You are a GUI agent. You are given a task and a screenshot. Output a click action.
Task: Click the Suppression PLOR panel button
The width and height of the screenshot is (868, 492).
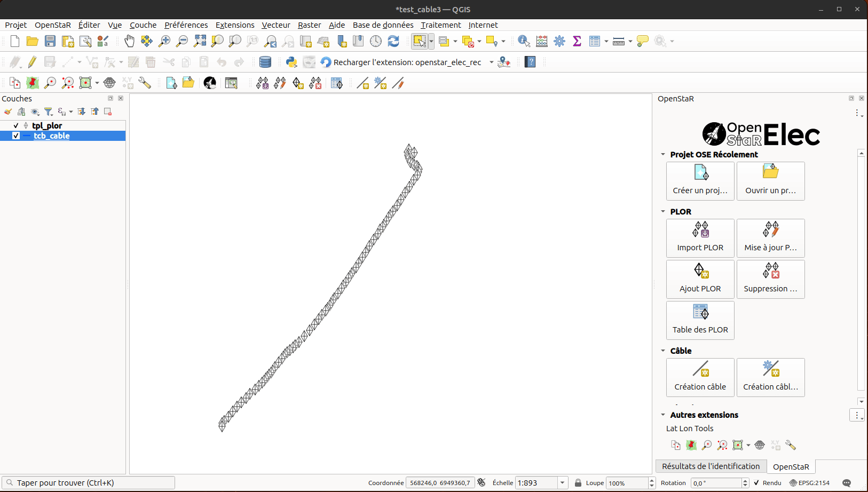(771, 280)
